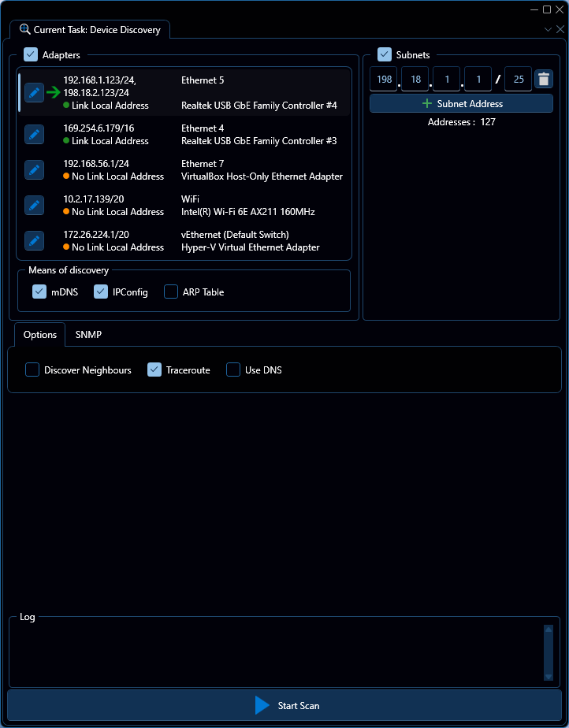This screenshot has width=569, height=728.
Task: Click the subnet prefix length field 25
Action: [x=518, y=80]
